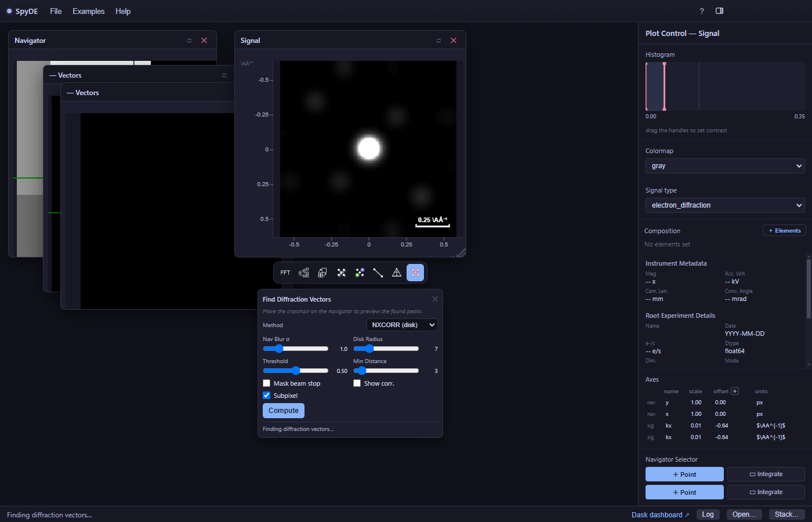This screenshot has height=522, width=812.
Task: Enable the Show corr. checkbox
Action: 357,383
